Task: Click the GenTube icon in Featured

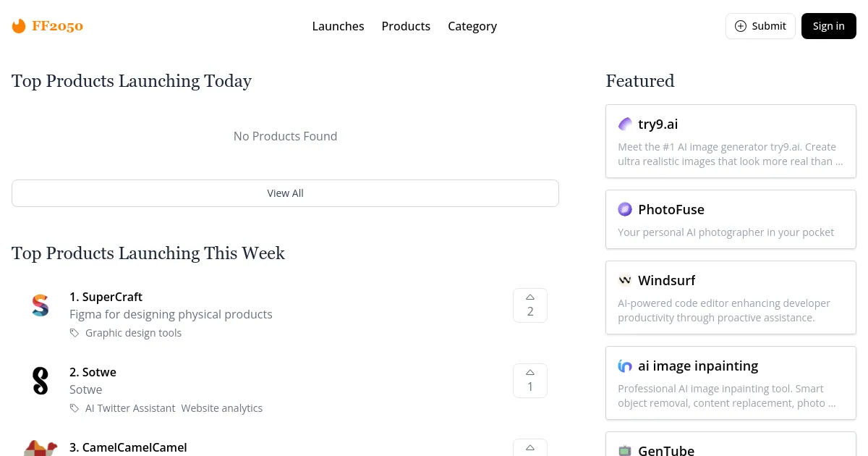Action: pyautogui.click(x=625, y=451)
